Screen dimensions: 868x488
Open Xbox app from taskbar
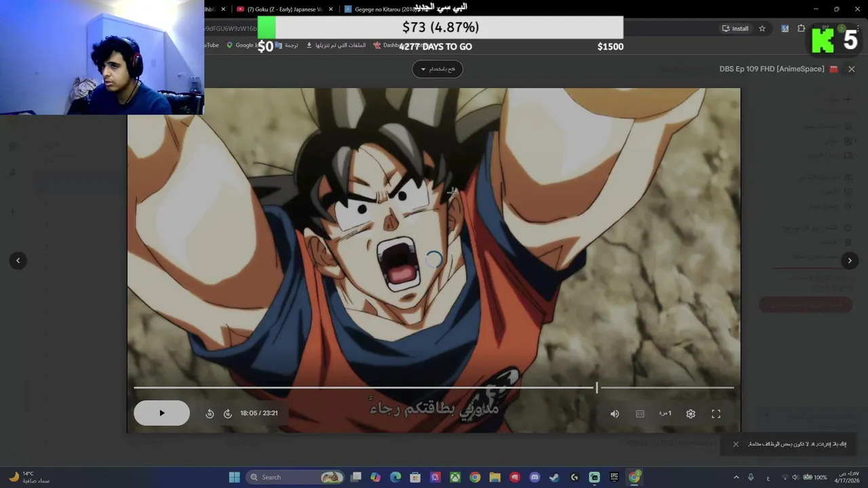click(x=455, y=477)
